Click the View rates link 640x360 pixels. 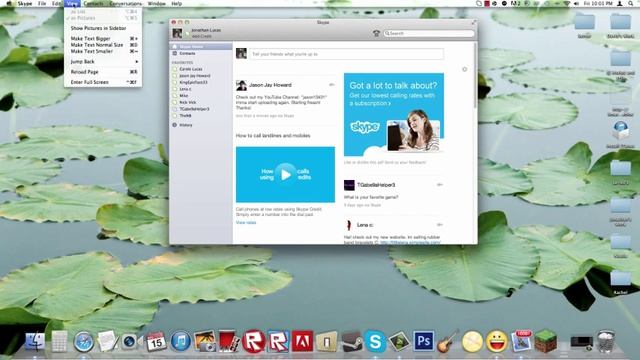[246, 222]
